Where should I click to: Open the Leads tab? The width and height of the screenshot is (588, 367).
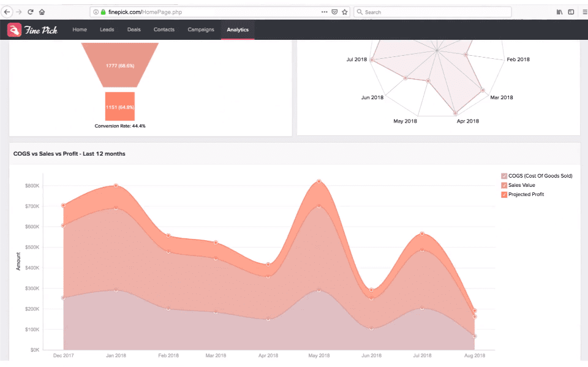pos(107,29)
